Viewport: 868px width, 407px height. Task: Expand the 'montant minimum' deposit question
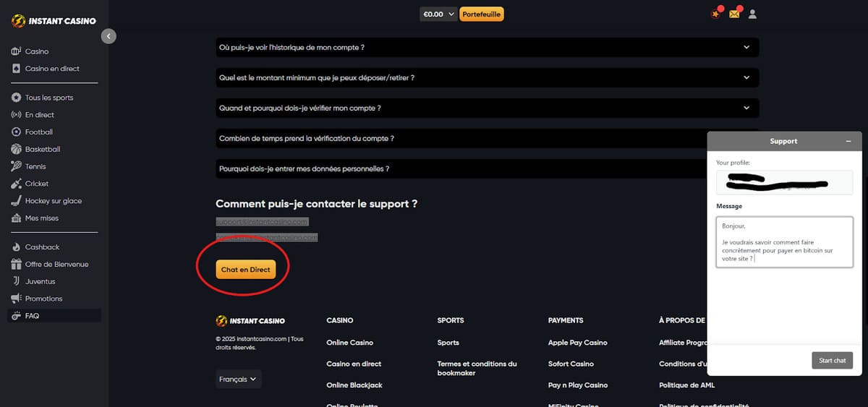[x=488, y=77]
